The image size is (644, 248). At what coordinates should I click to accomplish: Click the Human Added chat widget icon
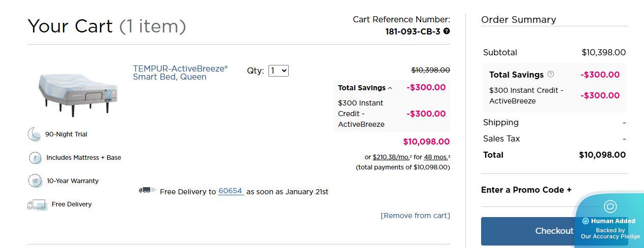click(x=609, y=206)
